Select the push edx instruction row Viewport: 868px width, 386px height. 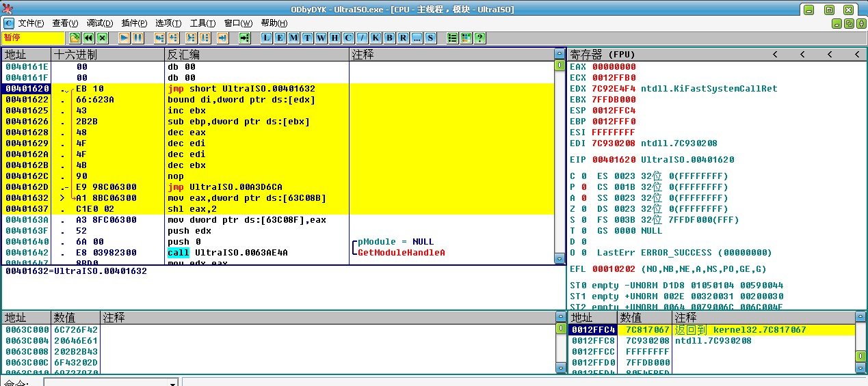[x=278, y=231]
